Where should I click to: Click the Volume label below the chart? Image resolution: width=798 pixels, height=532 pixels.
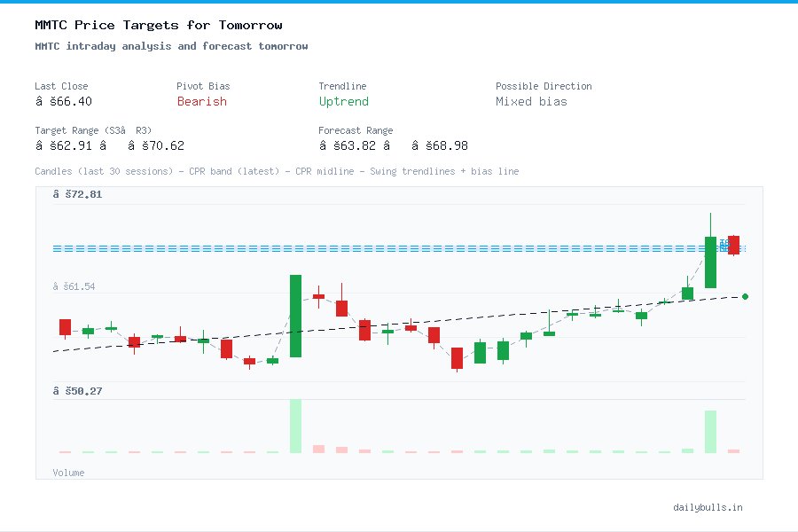click(68, 473)
